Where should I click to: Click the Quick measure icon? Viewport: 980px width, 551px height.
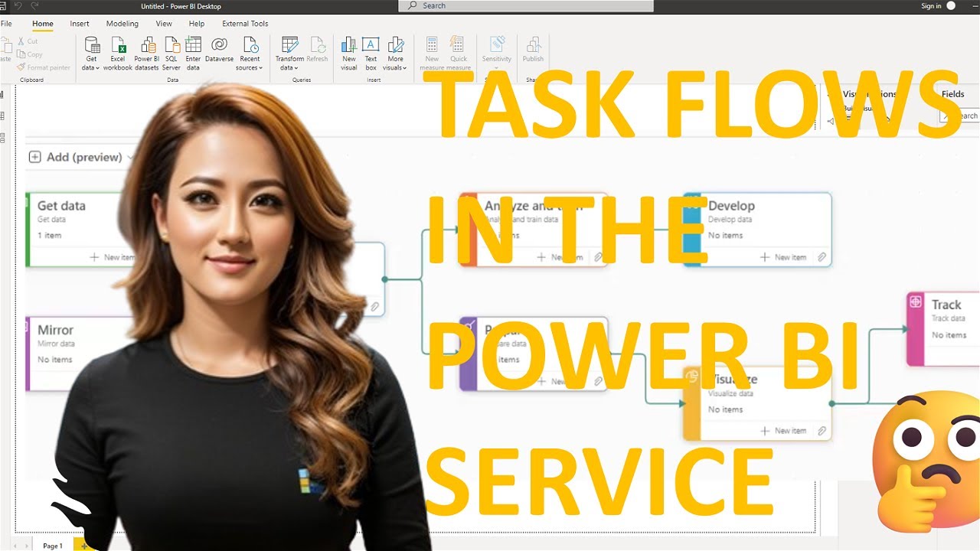pos(458,44)
